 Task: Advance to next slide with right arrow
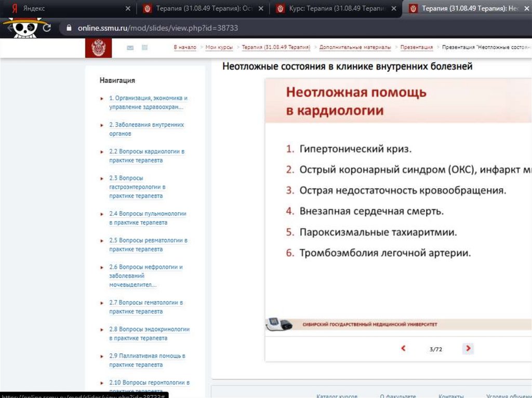coord(468,348)
